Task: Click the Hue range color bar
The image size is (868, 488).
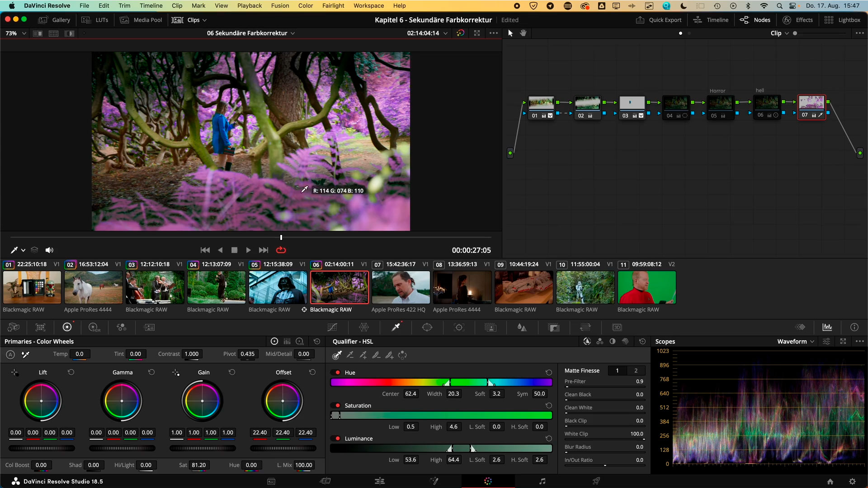Action: point(441,382)
